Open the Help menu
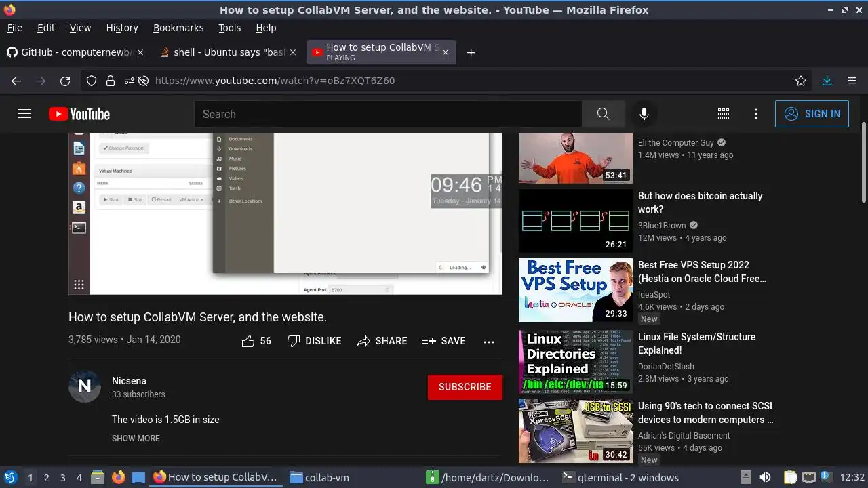The width and height of the screenshot is (868, 488). pyautogui.click(x=266, y=28)
